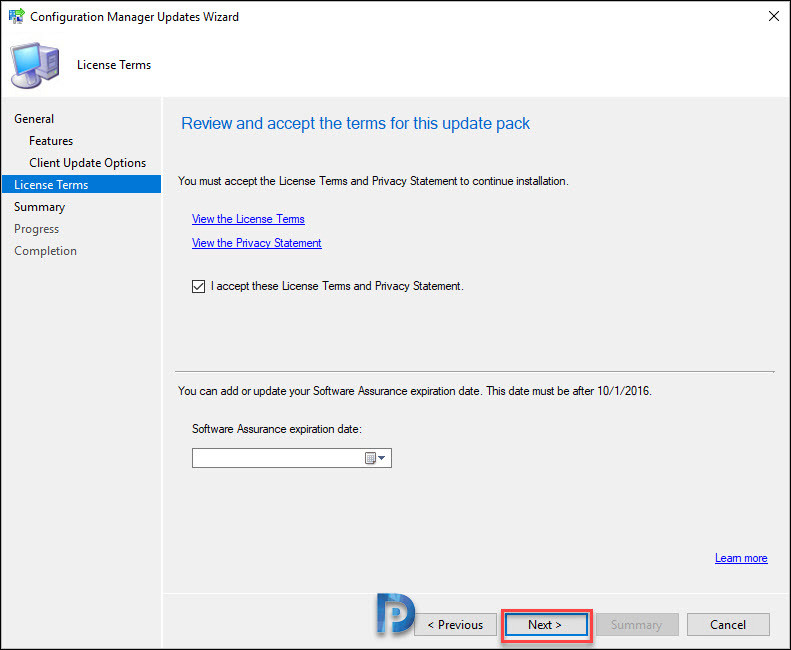The height and width of the screenshot is (650, 791).
Task: Select Client Update Options step
Action: tap(87, 163)
